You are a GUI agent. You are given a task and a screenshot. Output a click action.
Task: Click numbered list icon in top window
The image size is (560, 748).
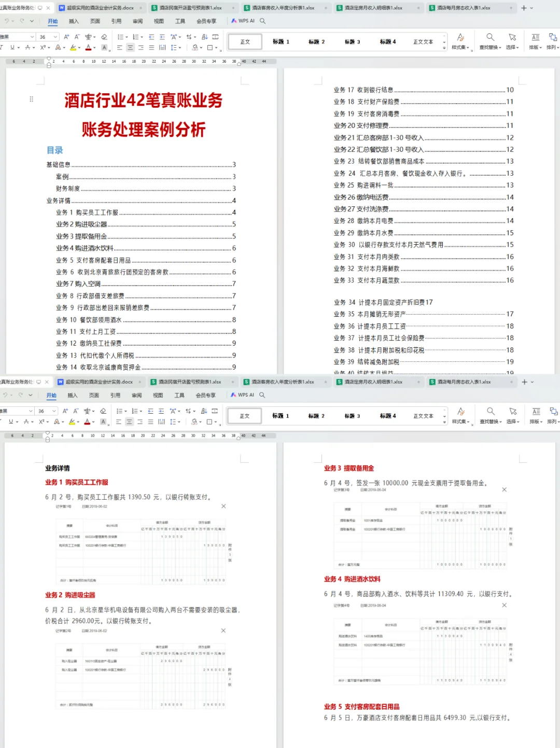136,37
